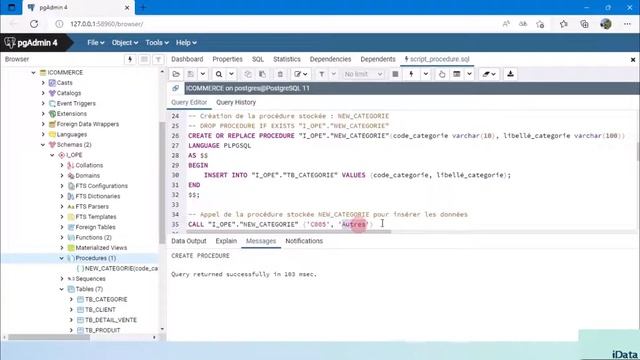Open the Explain results tab
This screenshot has width=640, height=360.
[226, 241]
